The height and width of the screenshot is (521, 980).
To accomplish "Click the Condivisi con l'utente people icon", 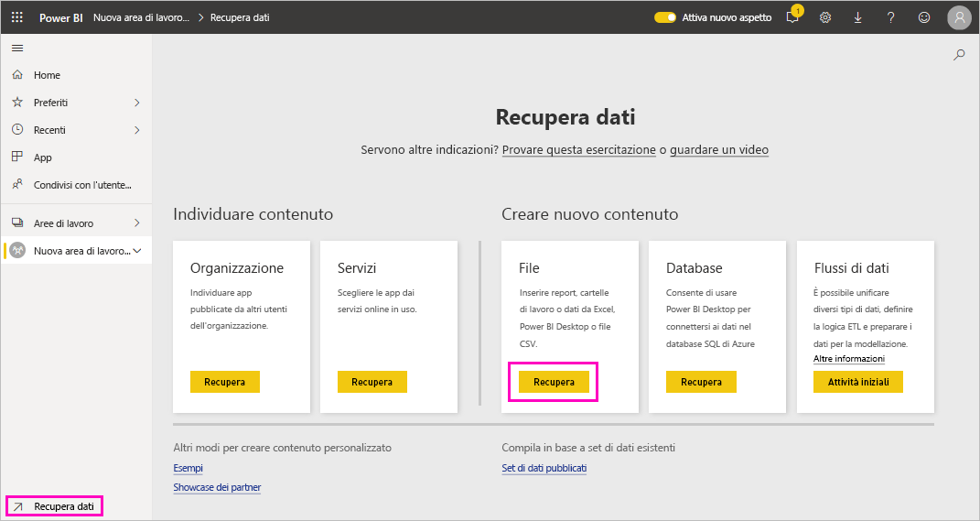I will click(x=17, y=185).
